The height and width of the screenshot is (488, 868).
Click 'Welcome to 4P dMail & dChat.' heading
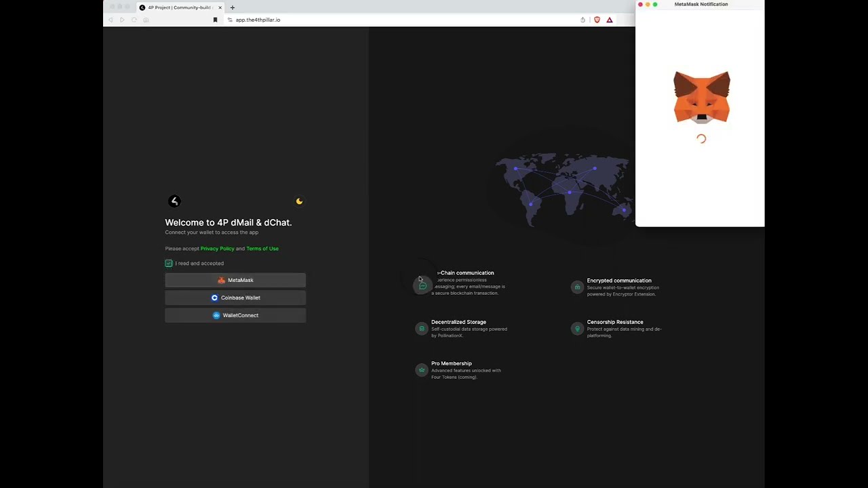pos(229,222)
